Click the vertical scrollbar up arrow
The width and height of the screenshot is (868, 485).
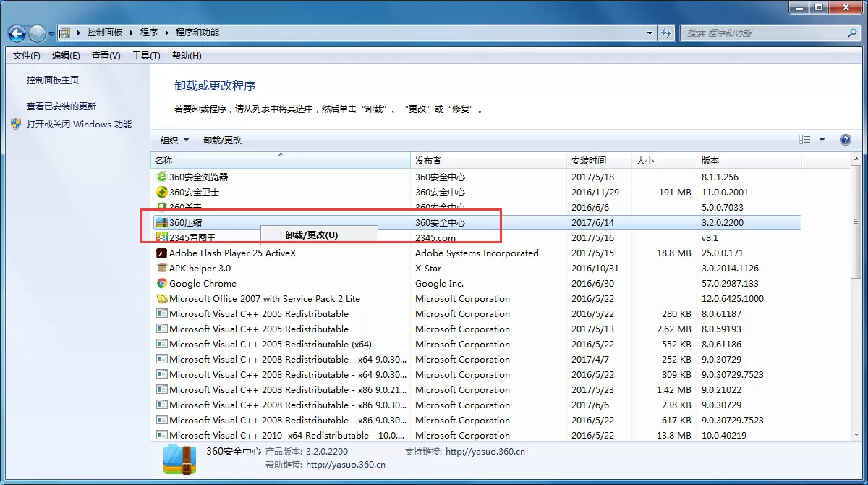point(856,159)
